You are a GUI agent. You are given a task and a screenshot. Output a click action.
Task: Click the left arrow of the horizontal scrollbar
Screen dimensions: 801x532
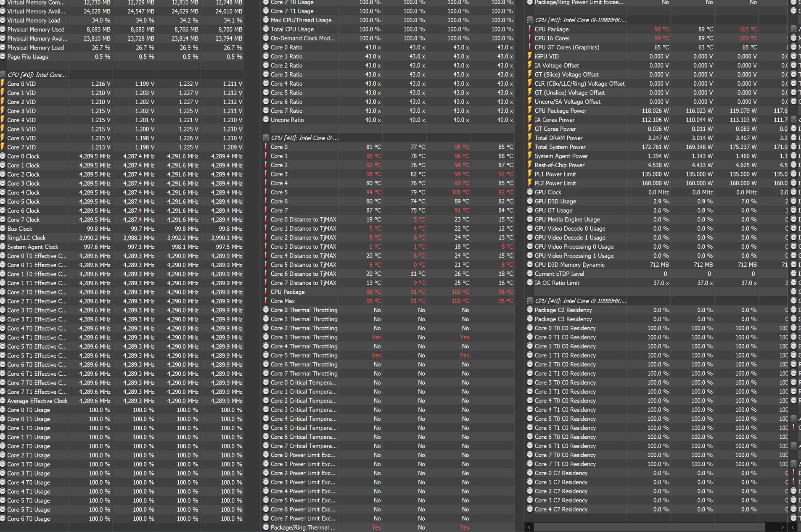[529, 527]
